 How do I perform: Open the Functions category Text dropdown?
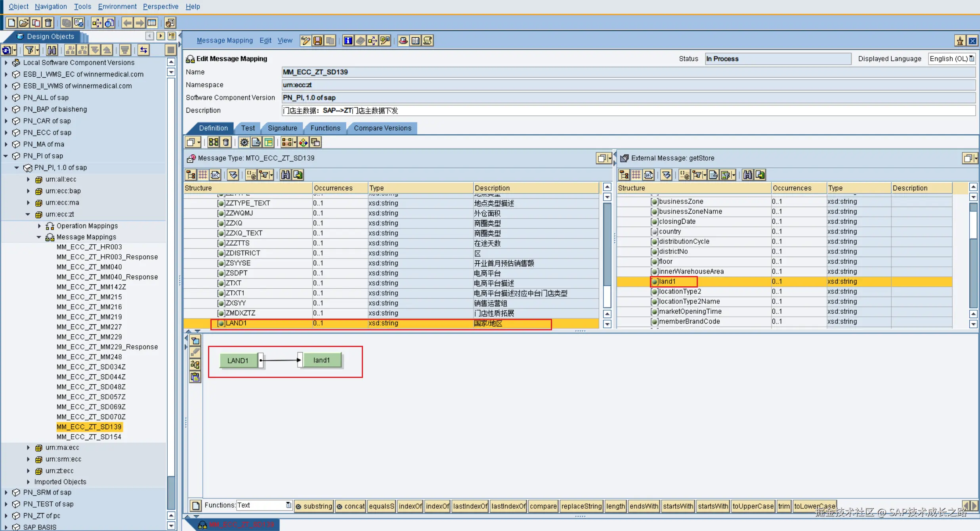coord(288,505)
